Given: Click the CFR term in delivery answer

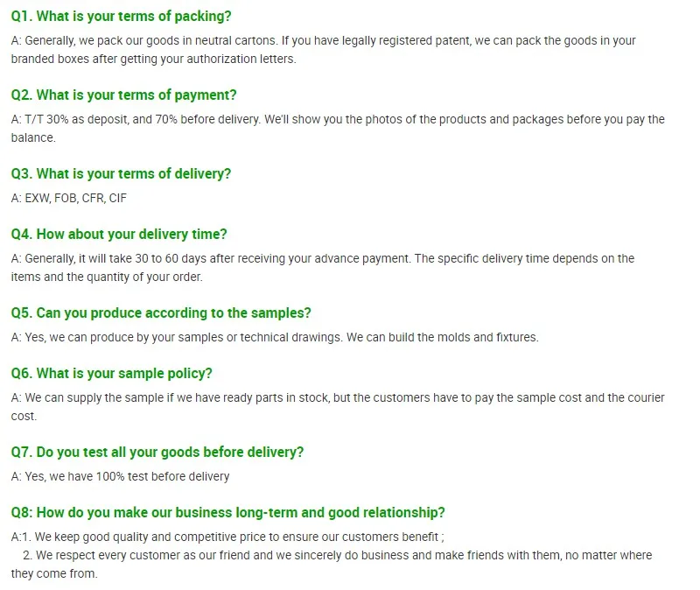Looking at the screenshot, I should 93,198.
